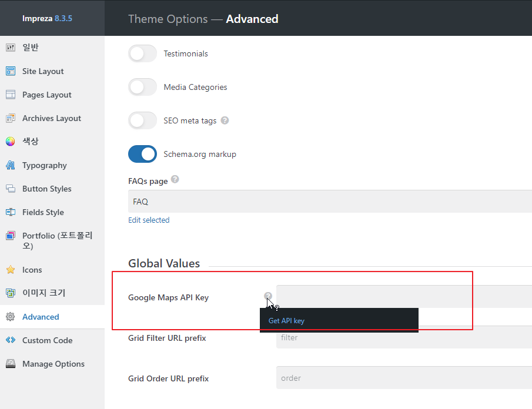532x409 pixels.
Task: Enable the Testimonials toggle
Action: point(142,53)
